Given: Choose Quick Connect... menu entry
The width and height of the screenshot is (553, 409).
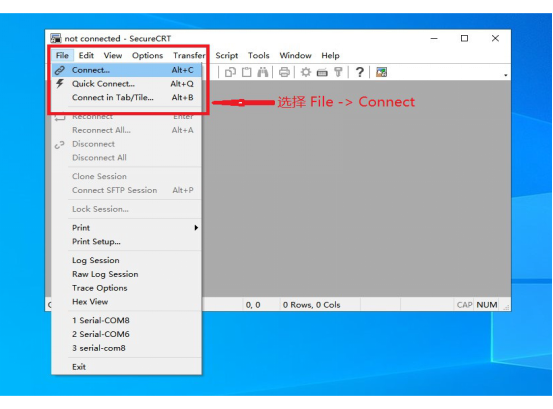Looking at the screenshot, I should (127, 84).
